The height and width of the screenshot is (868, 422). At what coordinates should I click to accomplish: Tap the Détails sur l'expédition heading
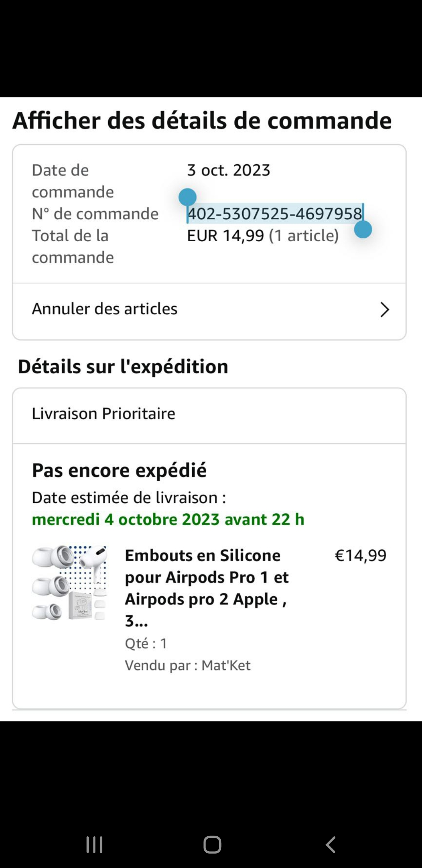(123, 367)
